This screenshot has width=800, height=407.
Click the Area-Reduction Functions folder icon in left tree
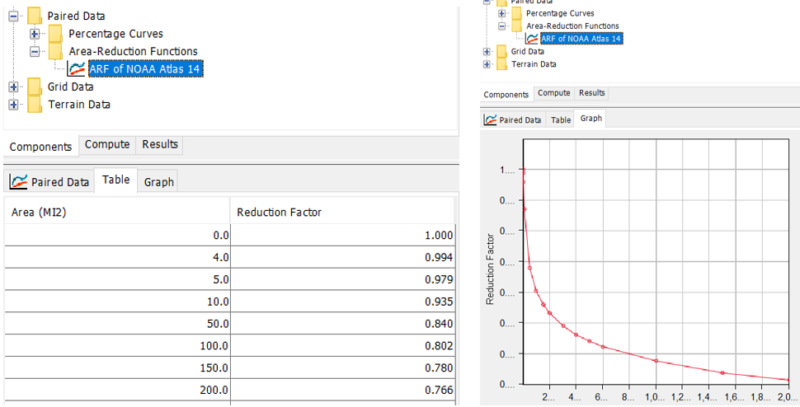[x=56, y=51]
